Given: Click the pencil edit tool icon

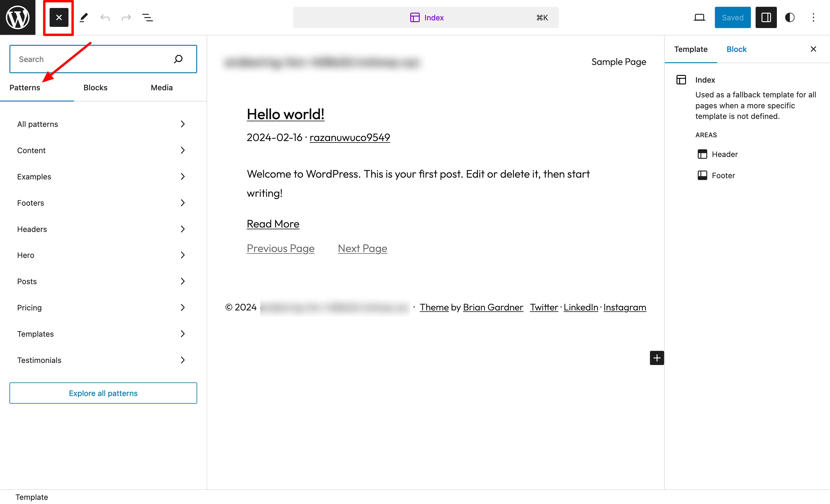Looking at the screenshot, I should (84, 17).
